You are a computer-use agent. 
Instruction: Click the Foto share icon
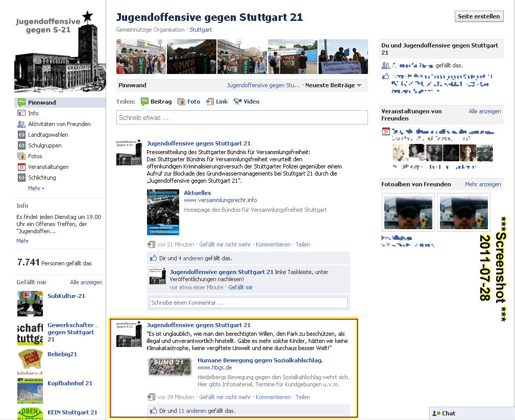pos(181,102)
